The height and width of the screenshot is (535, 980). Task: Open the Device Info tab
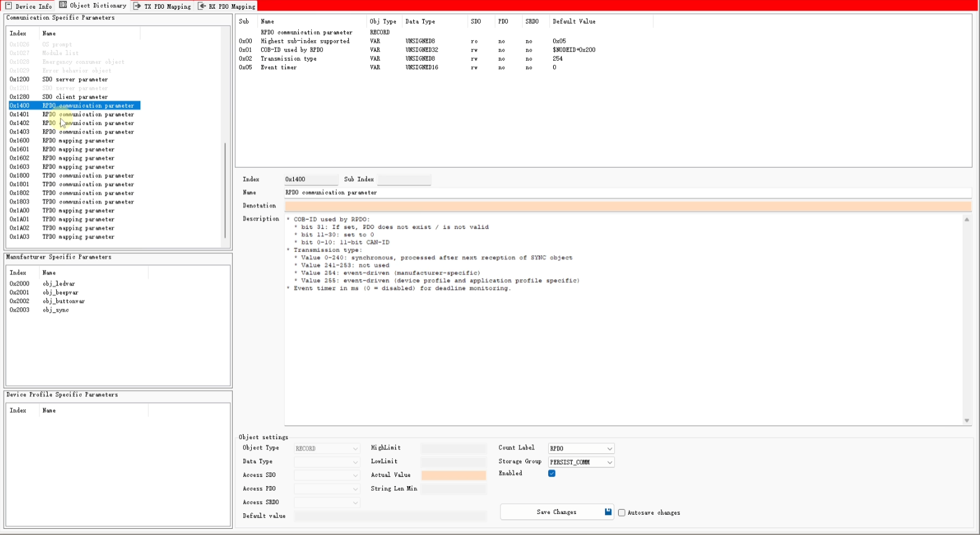28,6
